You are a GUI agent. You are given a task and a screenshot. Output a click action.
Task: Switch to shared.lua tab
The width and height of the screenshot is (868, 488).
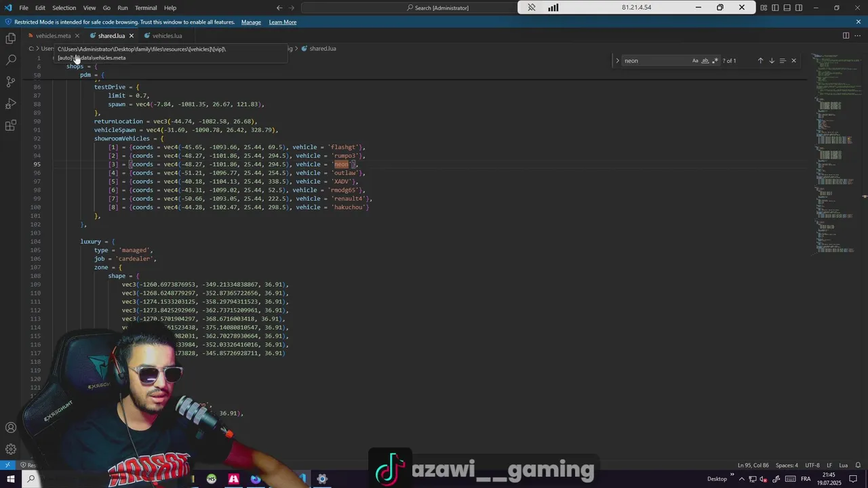pyautogui.click(x=111, y=35)
